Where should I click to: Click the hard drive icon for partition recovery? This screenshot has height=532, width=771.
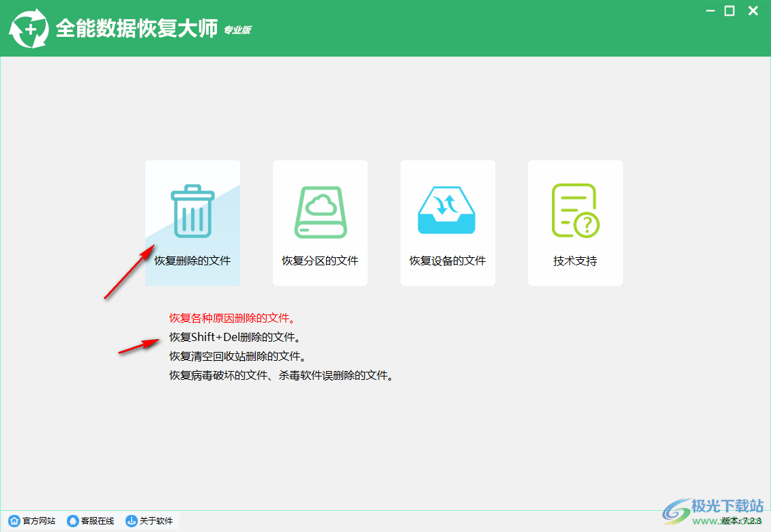point(320,210)
